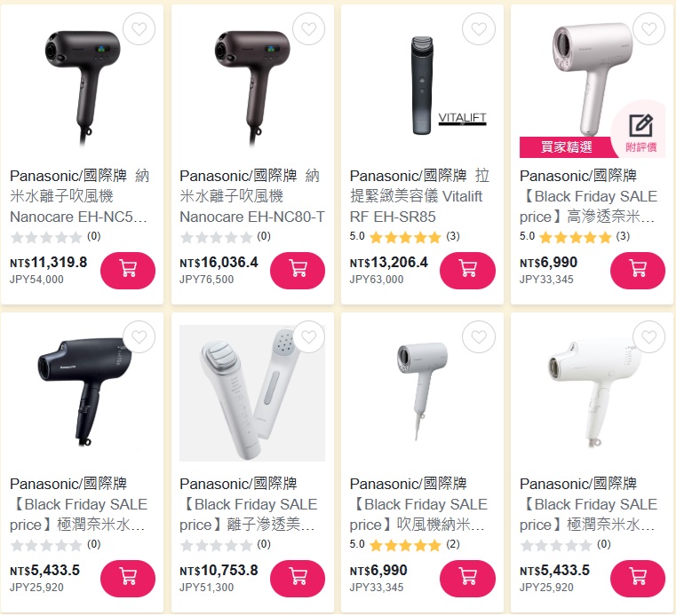Add NT$11,319.8 hair dryer to cart
This screenshot has height=616, width=676.
tap(128, 270)
